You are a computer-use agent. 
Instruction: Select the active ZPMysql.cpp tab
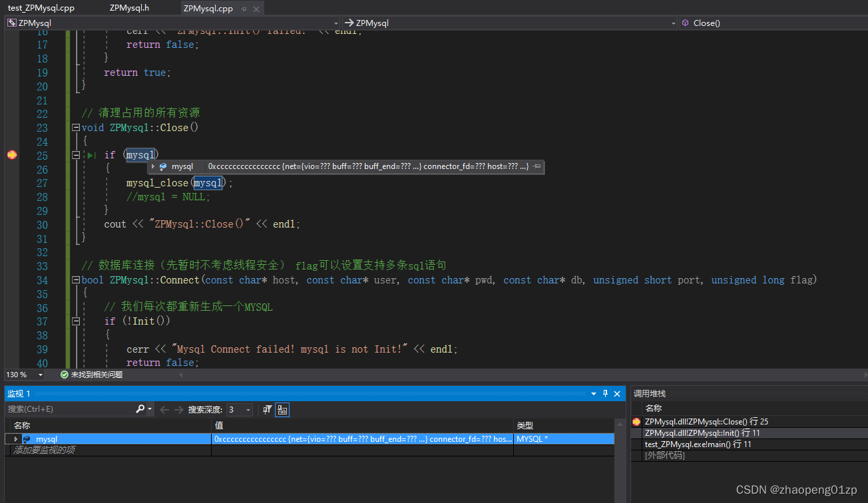[208, 9]
